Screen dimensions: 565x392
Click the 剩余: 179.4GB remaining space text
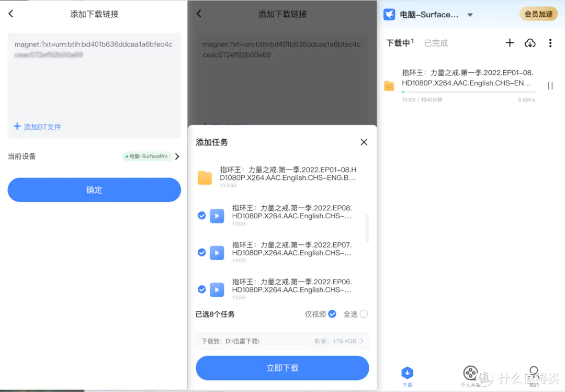point(335,341)
